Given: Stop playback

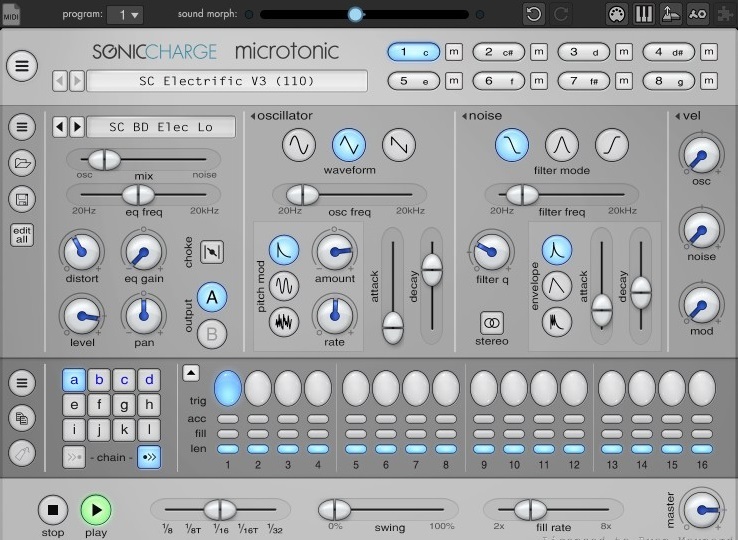Looking at the screenshot, I should tap(53, 510).
